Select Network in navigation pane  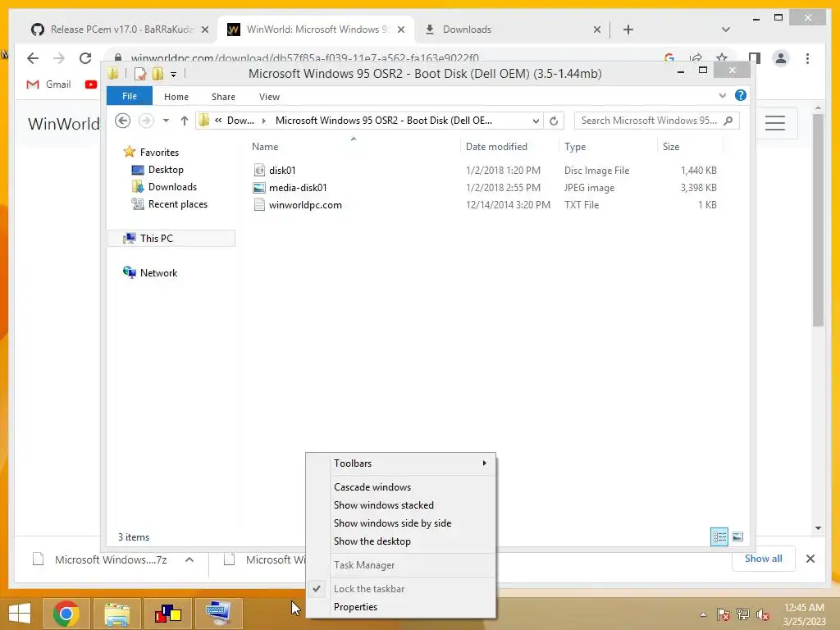click(150, 272)
